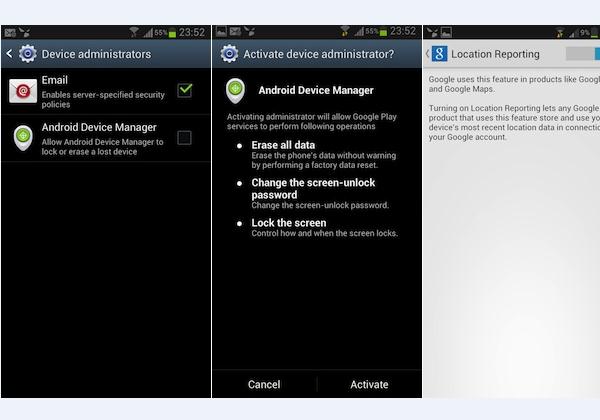Tap the Activate button

point(369,384)
